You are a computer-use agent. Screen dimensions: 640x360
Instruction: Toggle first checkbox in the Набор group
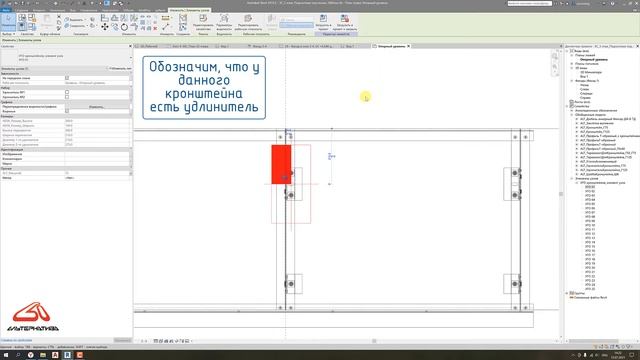(67, 92)
